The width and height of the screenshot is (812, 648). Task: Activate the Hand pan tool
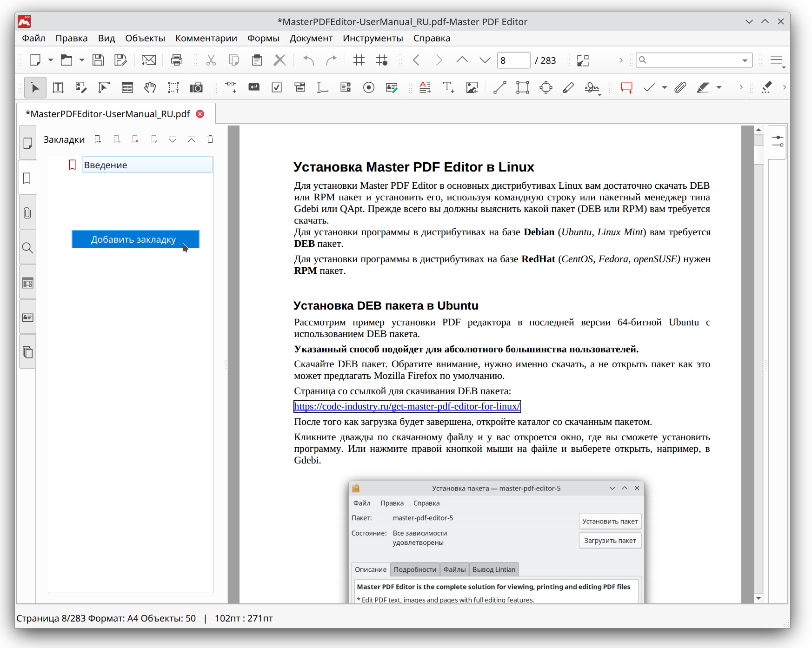(150, 87)
